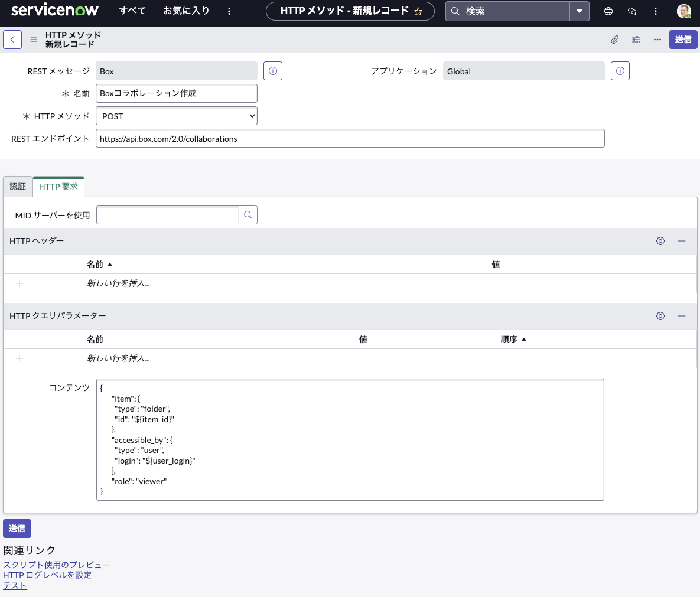Click the ServiceNow logo
This screenshot has height=597, width=700.
[x=54, y=10]
